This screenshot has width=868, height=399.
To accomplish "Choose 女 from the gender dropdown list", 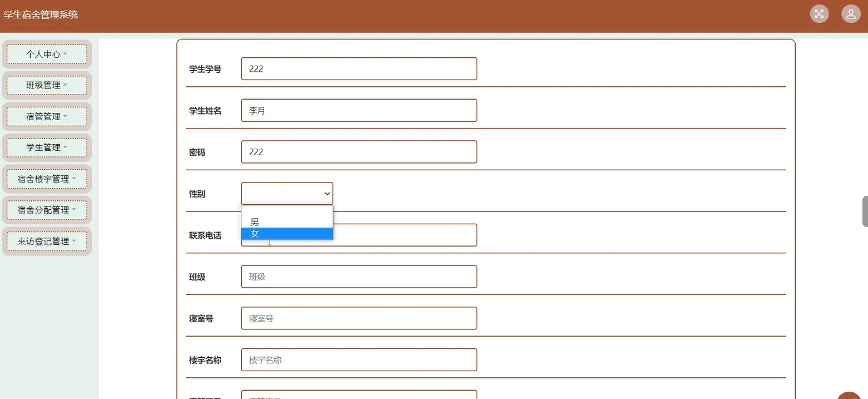I will click(x=287, y=234).
